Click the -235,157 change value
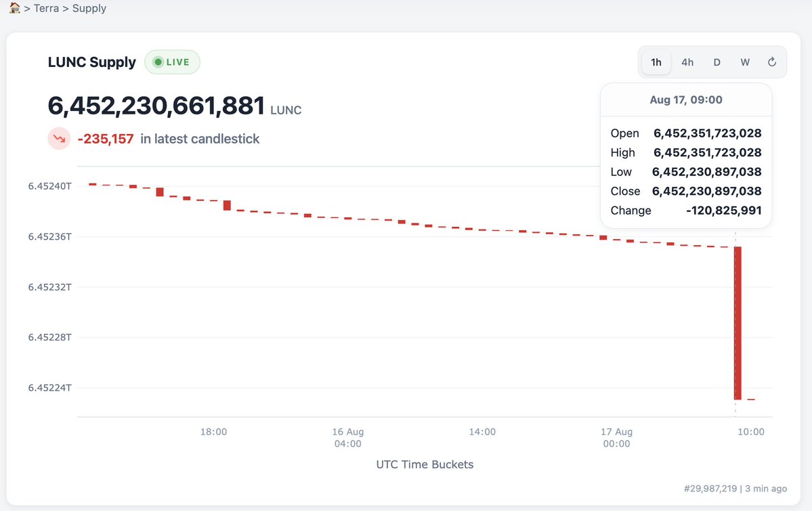 point(106,139)
